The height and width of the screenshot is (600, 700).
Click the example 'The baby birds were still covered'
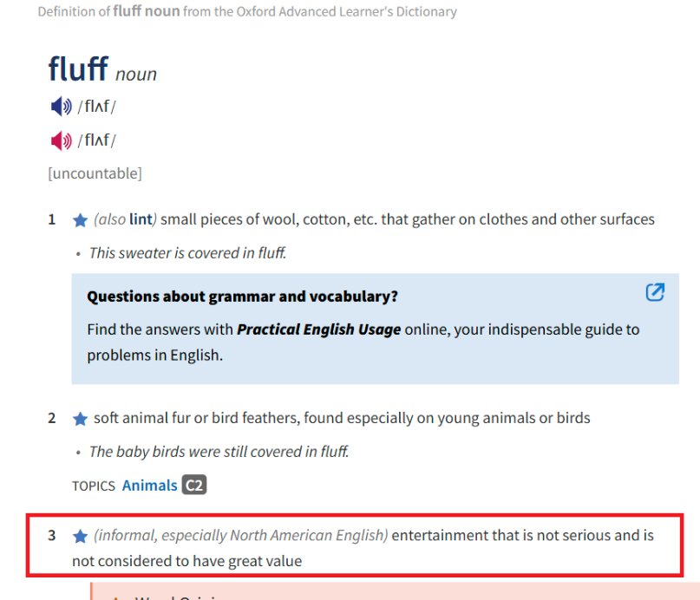click(x=219, y=452)
